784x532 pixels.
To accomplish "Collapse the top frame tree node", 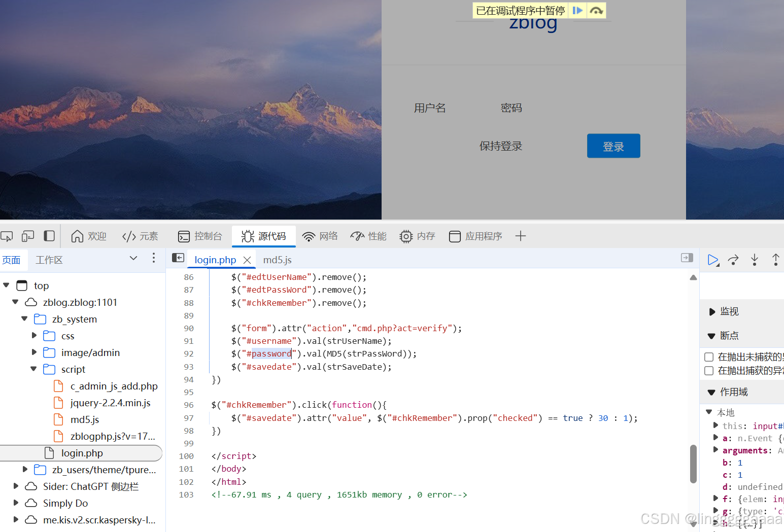I will 6,286.
